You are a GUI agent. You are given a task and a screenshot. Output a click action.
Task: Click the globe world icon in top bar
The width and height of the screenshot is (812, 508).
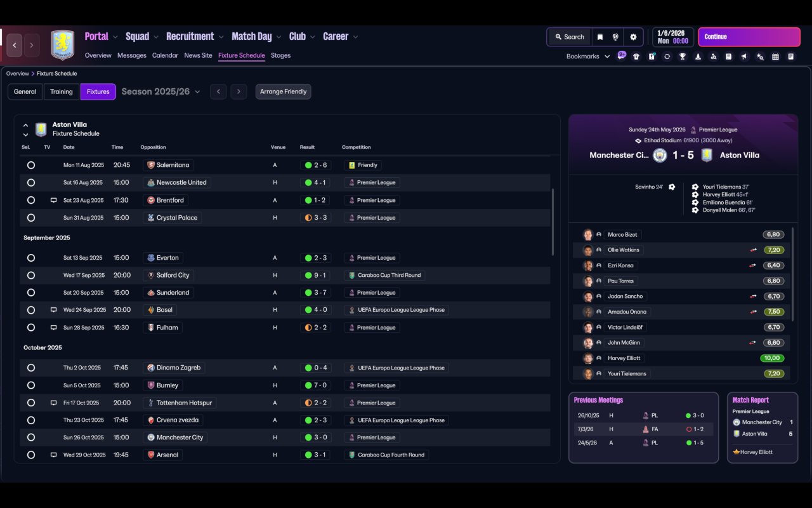click(x=615, y=37)
